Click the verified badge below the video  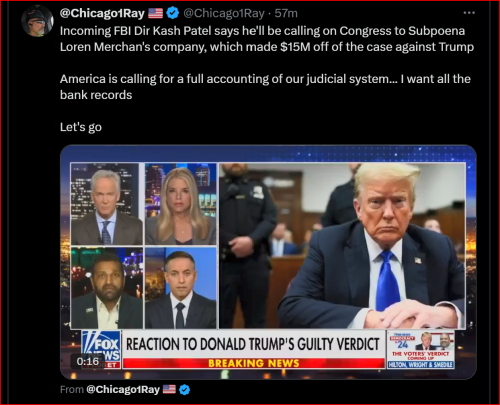pyautogui.click(x=184, y=389)
